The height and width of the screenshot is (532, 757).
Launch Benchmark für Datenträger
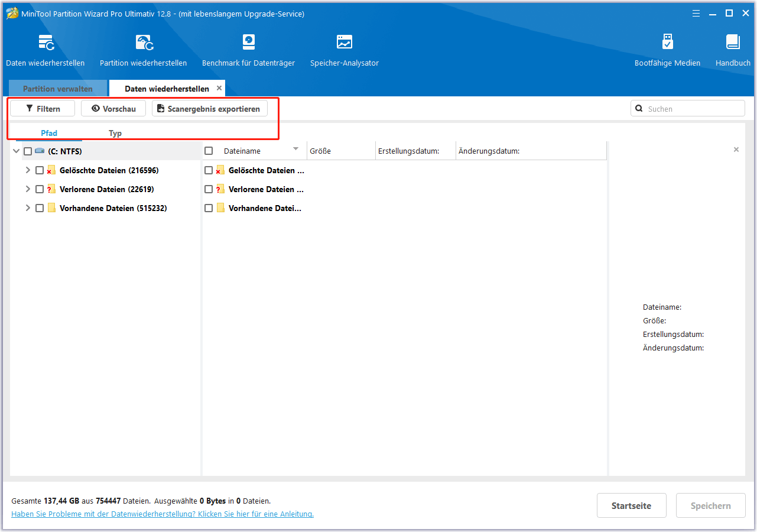[248, 50]
